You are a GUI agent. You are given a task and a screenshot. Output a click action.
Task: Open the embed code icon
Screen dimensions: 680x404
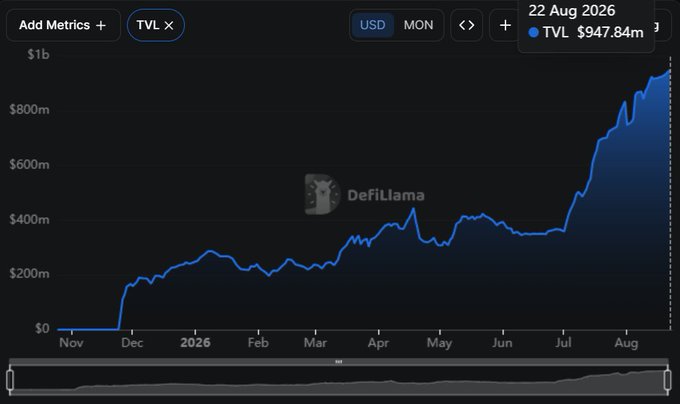(x=467, y=25)
